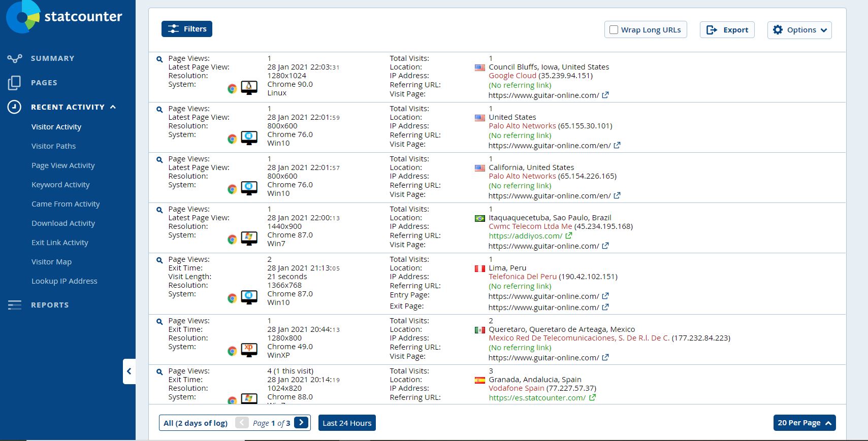Image resolution: width=868 pixels, height=441 pixels.
Task: Open the Filters panel
Action: pos(187,29)
